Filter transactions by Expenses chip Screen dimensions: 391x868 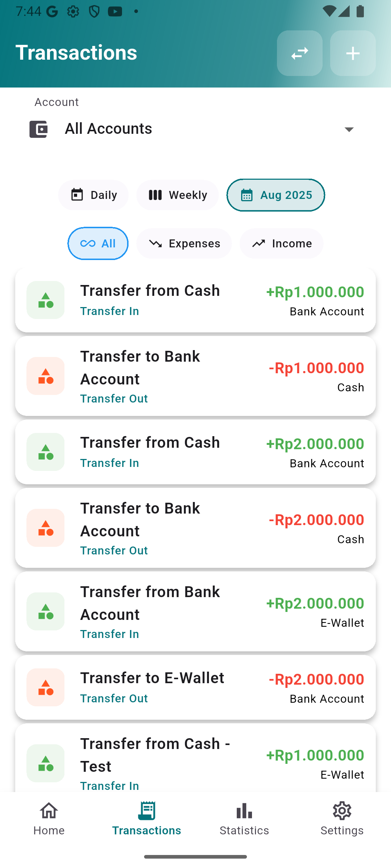(184, 244)
